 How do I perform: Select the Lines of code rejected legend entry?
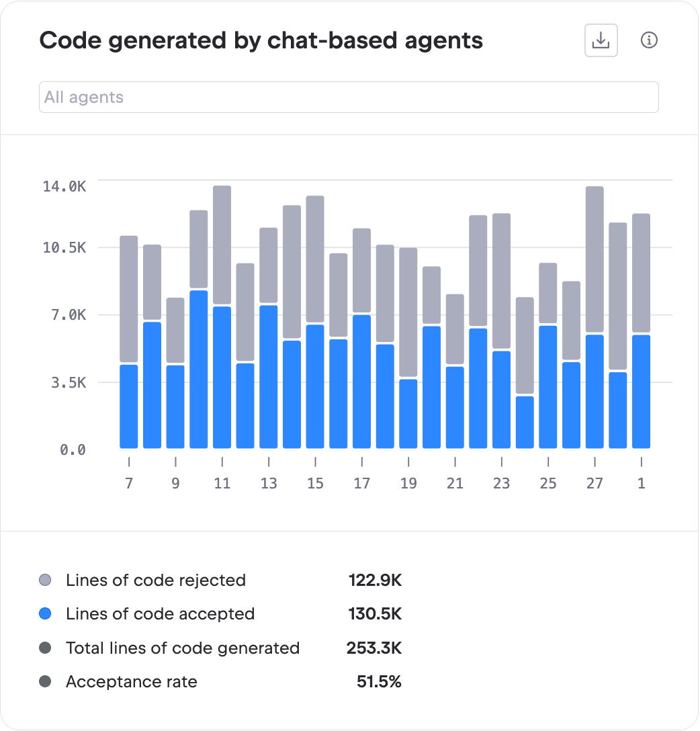pos(155,580)
